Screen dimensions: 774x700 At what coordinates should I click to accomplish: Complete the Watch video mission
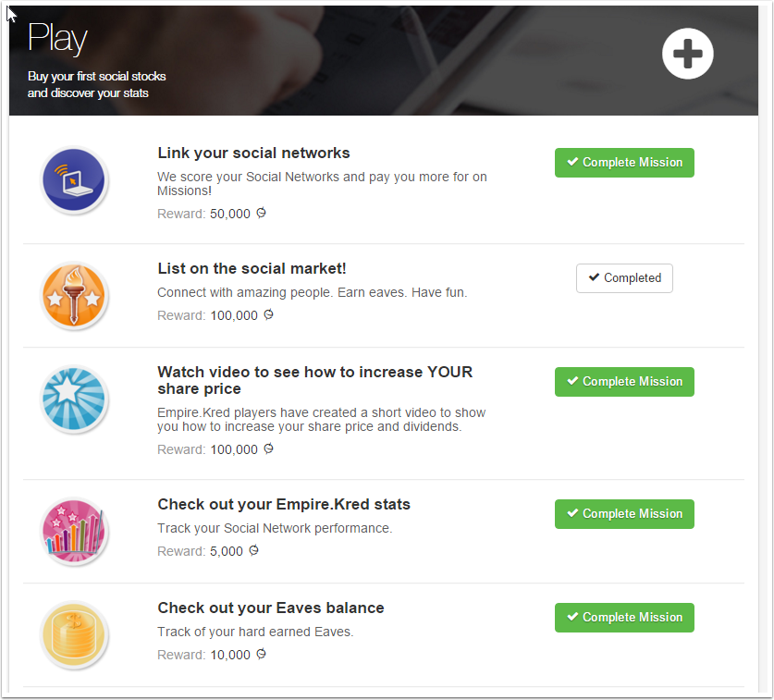point(624,382)
